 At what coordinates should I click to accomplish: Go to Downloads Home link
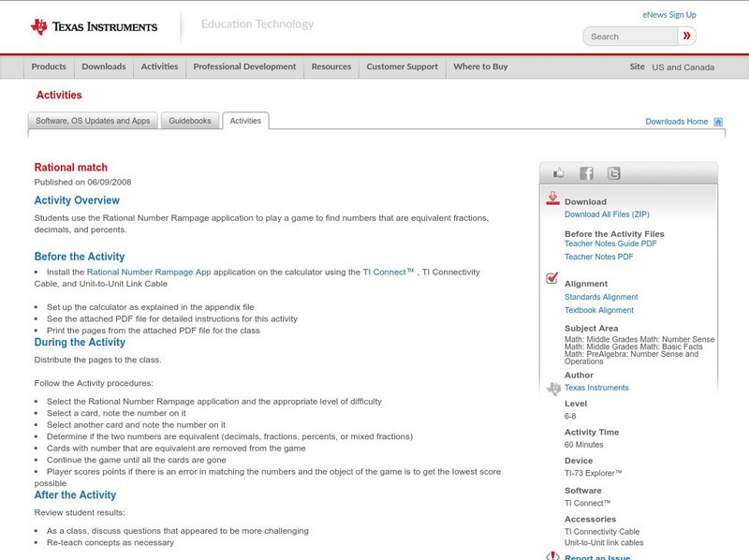pos(676,122)
